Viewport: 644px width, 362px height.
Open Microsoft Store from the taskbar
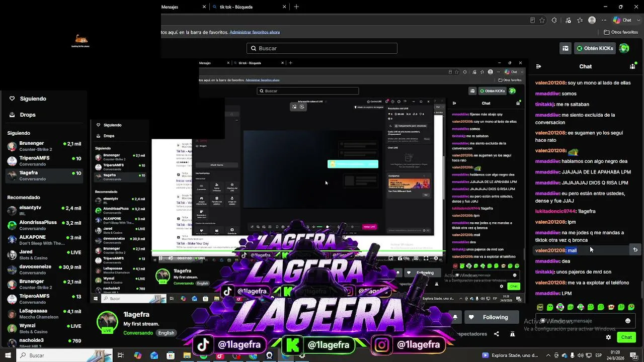coord(171,355)
